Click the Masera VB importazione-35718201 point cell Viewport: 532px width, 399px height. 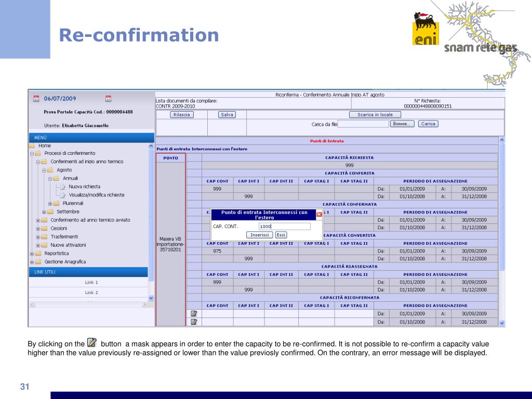pyautogui.click(x=170, y=244)
